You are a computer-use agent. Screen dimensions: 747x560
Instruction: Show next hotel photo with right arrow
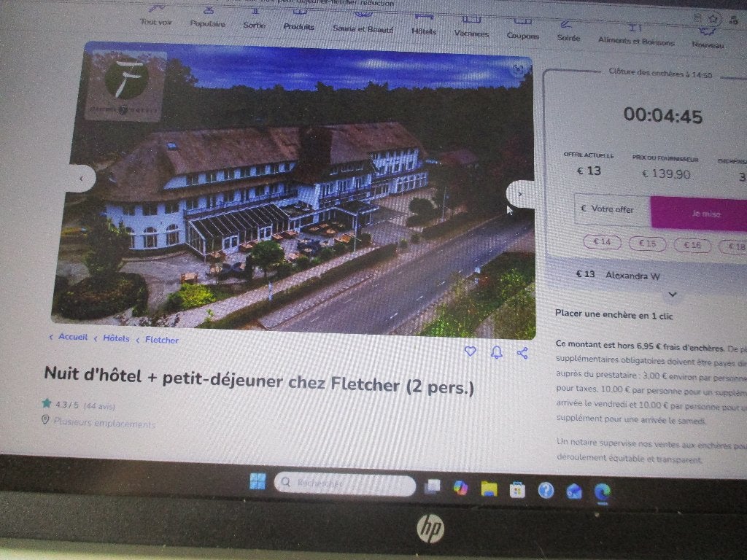520,194
